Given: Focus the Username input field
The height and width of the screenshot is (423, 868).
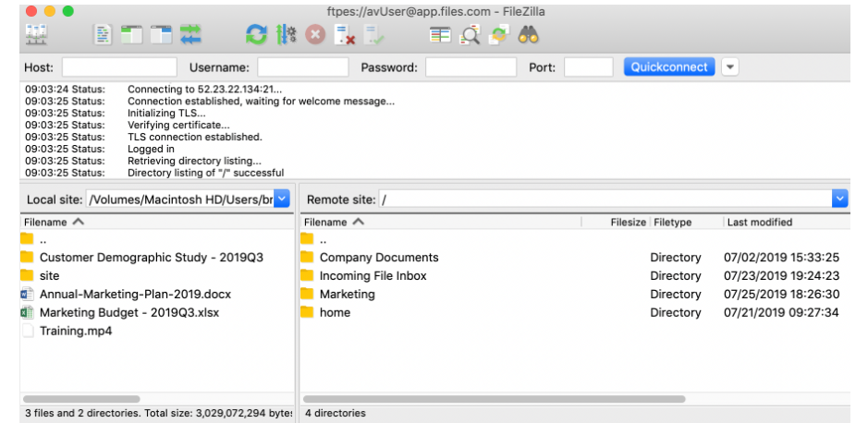Looking at the screenshot, I should click(303, 67).
